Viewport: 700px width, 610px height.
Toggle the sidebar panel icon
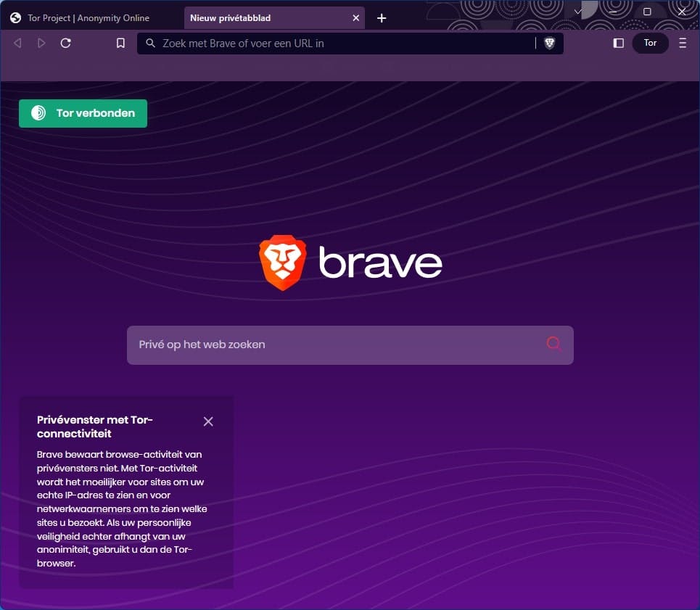pyautogui.click(x=618, y=44)
